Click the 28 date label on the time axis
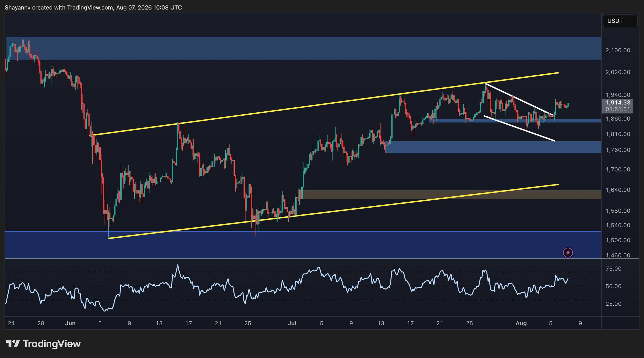Image resolution: width=644 pixels, height=358 pixels. pos(41,323)
